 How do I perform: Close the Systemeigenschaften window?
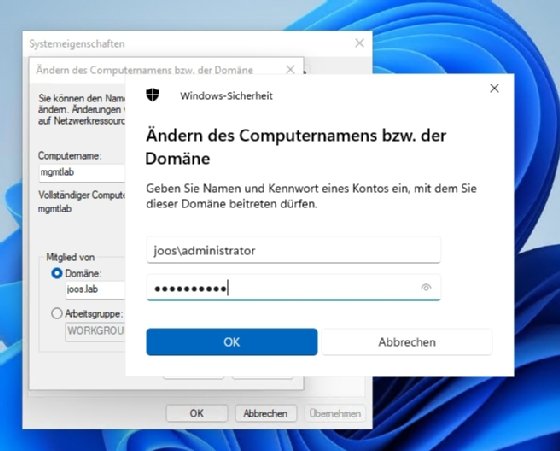[359, 43]
